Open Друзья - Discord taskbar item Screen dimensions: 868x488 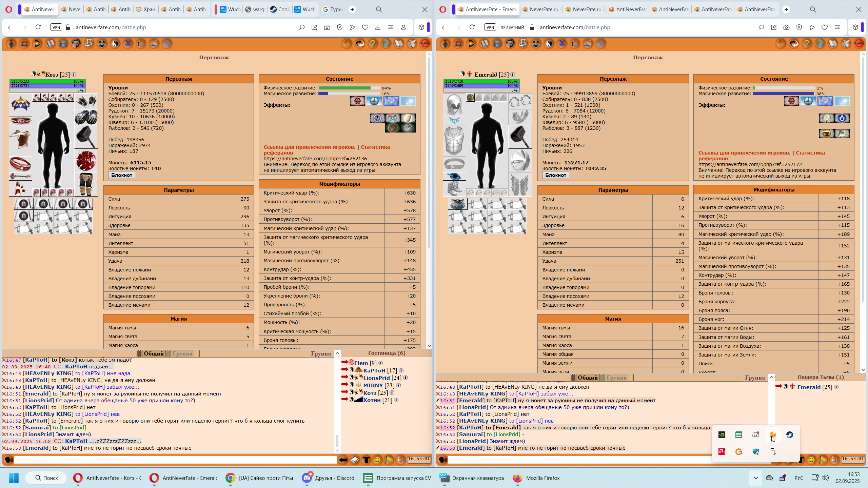[x=329, y=478]
